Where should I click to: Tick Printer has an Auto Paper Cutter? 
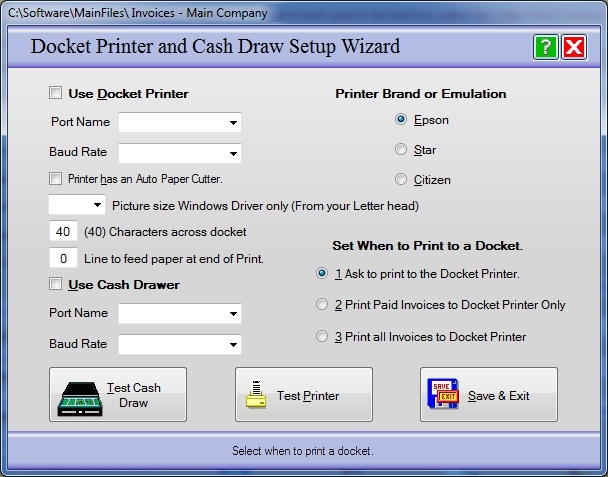point(55,179)
